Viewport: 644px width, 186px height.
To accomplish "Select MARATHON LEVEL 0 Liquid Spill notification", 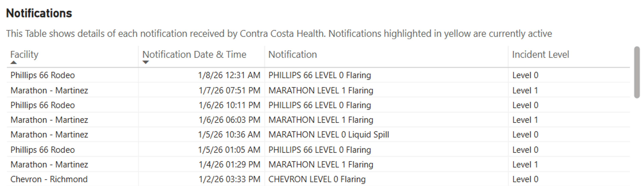I will pos(329,135).
